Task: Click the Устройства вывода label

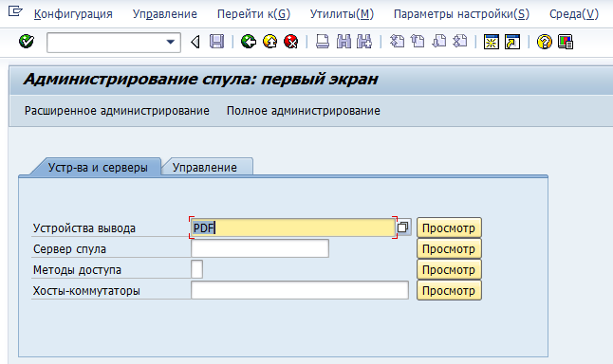Action: point(84,228)
